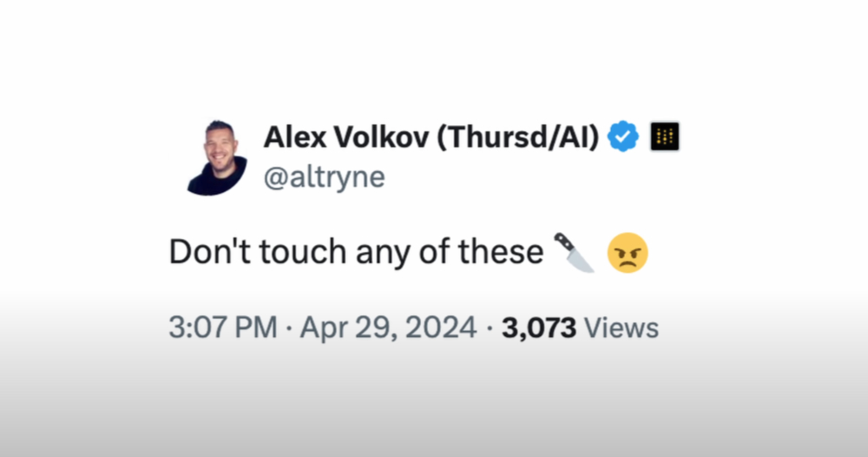
Task: Click the 3:07 PM timestamp
Action: (x=223, y=327)
